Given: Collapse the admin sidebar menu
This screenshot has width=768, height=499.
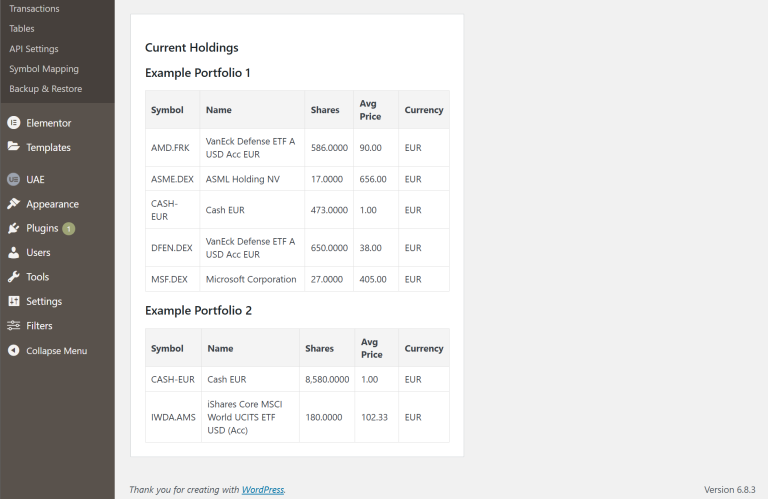Looking at the screenshot, I should click(56, 351).
